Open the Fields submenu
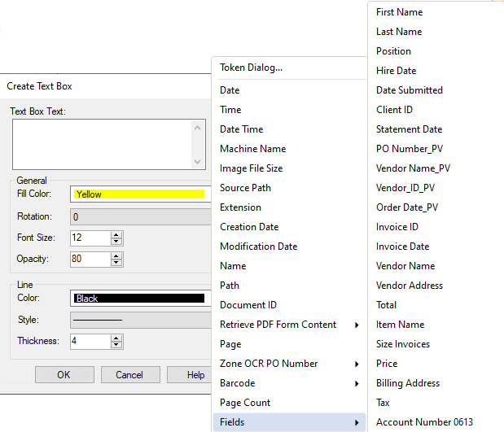504x432 pixels. click(x=289, y=422)
